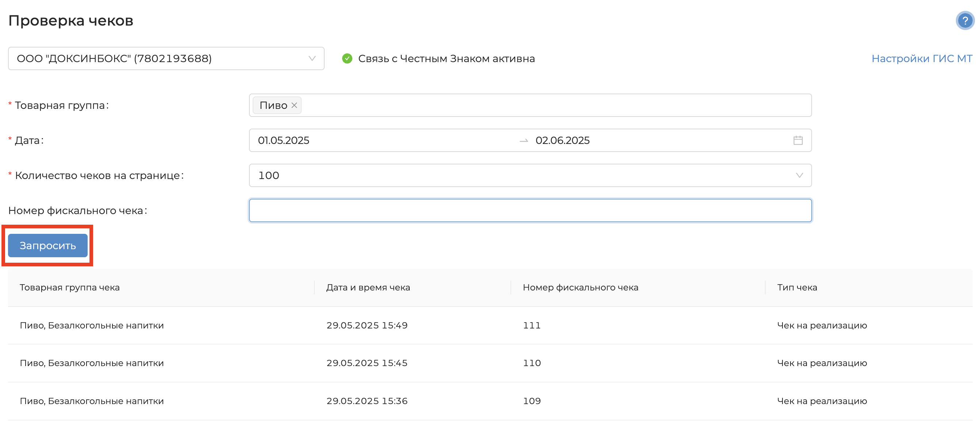This screenshot has height=426, width=980.
Task: Open the Настройки ГИС МТ link
Action: (922, 58)
